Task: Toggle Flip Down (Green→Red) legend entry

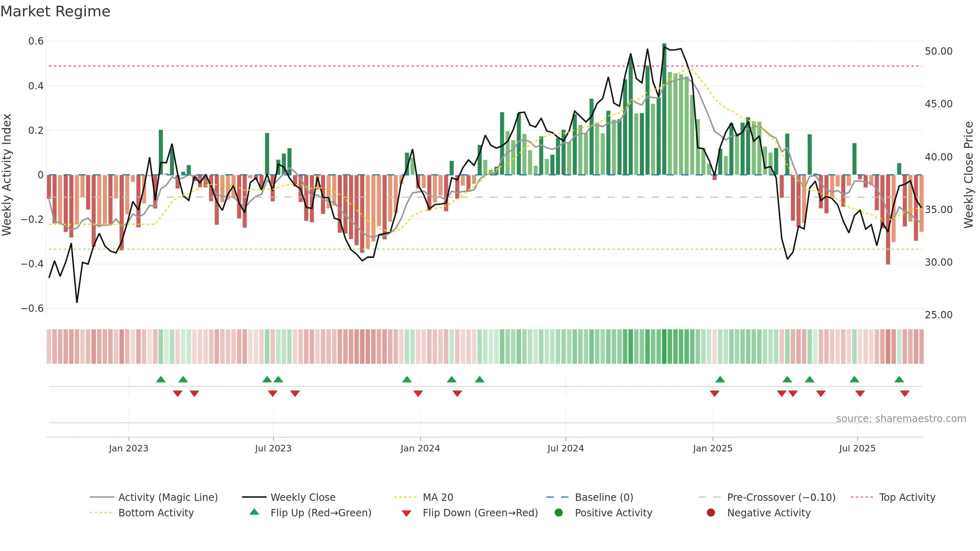Action: point(470,513)
